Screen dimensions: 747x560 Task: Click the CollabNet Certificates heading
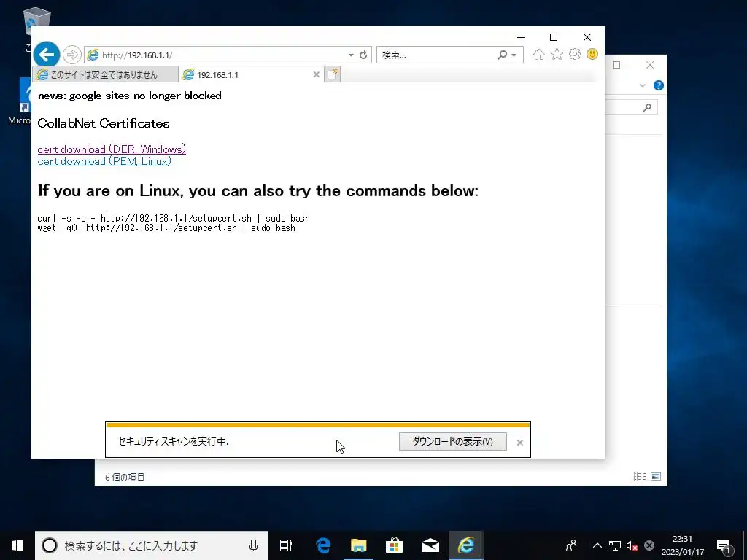[104, 123]
